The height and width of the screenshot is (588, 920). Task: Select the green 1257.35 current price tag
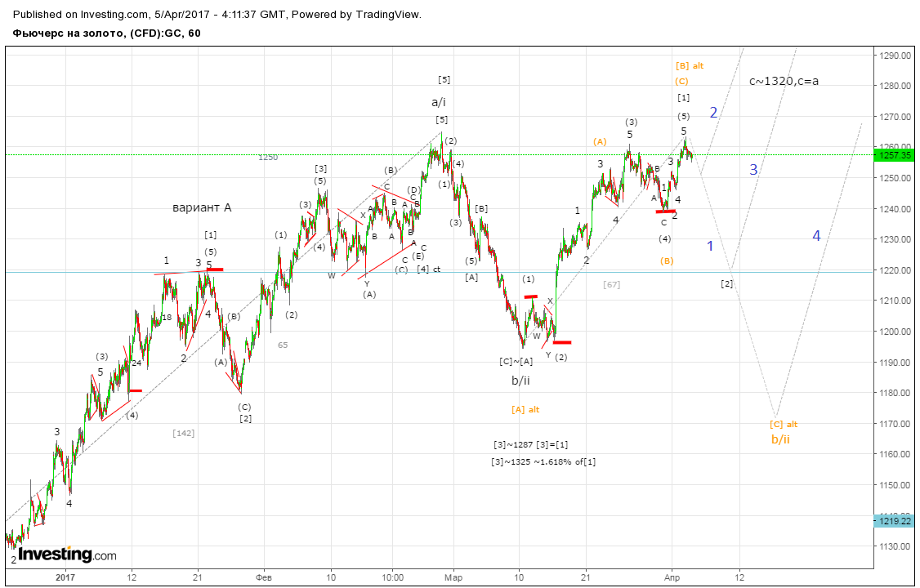(x=894, y=155)
